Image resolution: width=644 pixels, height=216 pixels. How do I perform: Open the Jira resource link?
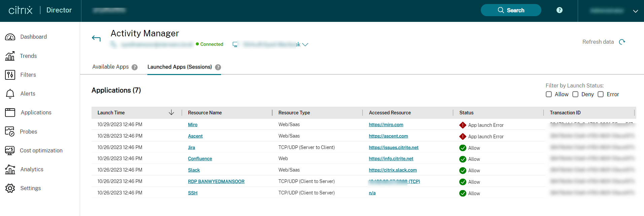[x=191, y=147]
